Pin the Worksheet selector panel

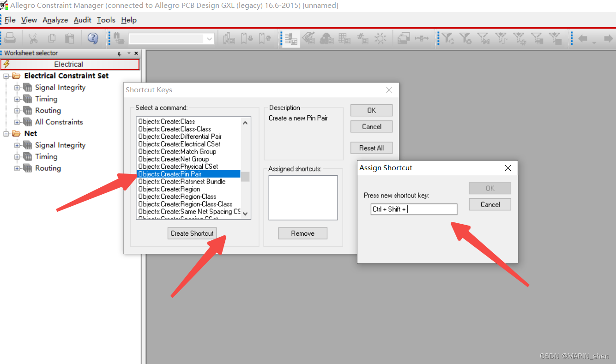119,54
